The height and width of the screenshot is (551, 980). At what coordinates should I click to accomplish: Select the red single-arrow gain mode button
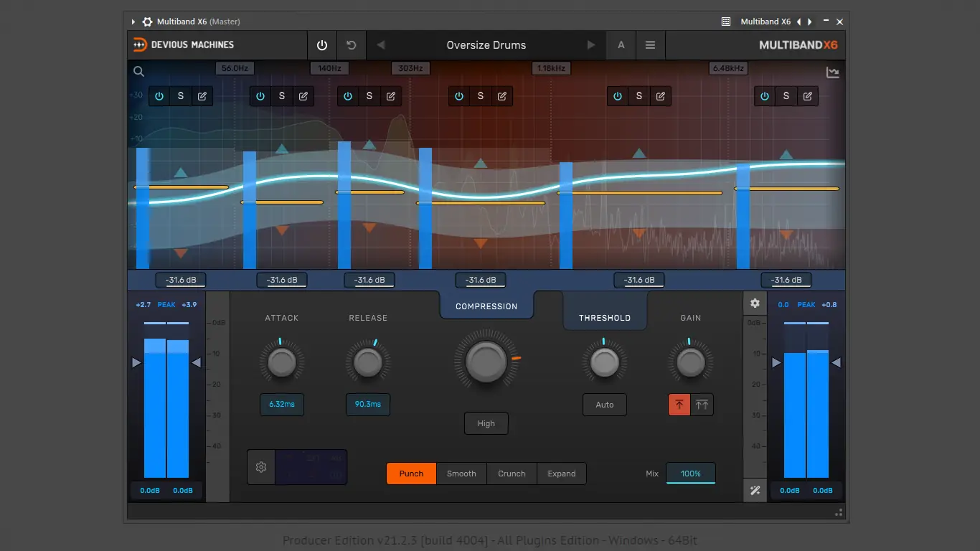(679, 405)
